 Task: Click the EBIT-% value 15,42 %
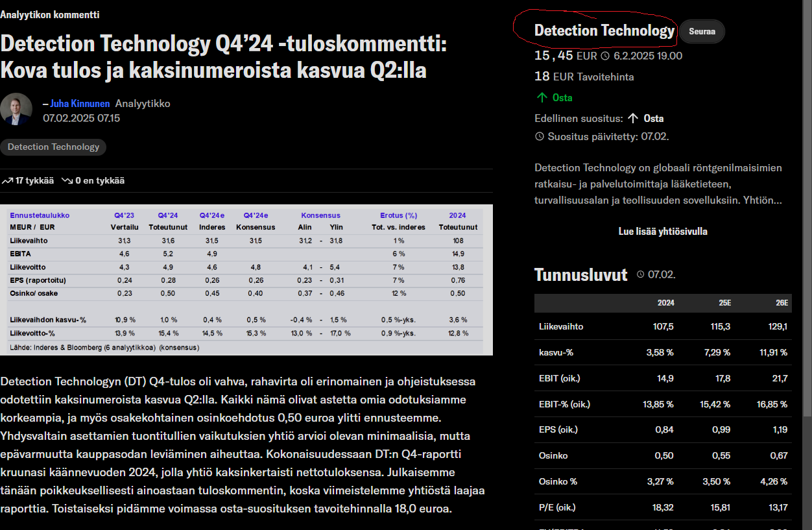tap(715, 404)
